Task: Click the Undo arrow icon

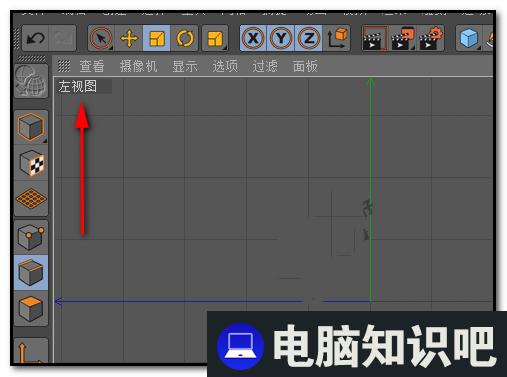Action: (35, 38)
